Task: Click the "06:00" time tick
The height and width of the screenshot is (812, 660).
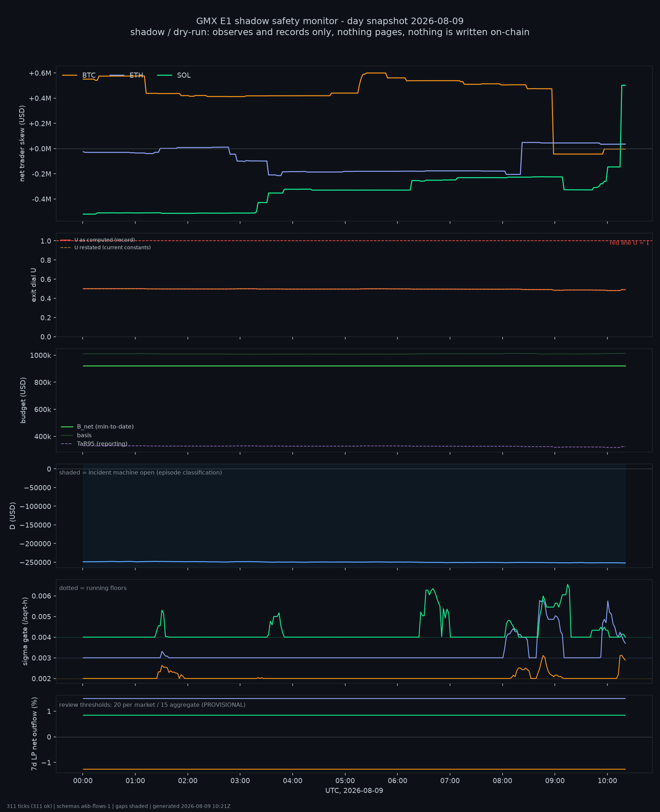Action: [x=398, y=781]
